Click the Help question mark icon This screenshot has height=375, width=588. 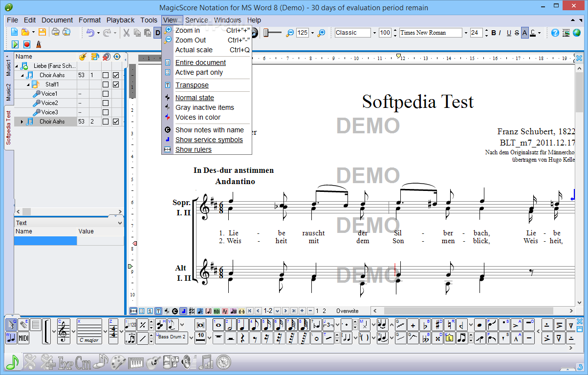point(555,33)
